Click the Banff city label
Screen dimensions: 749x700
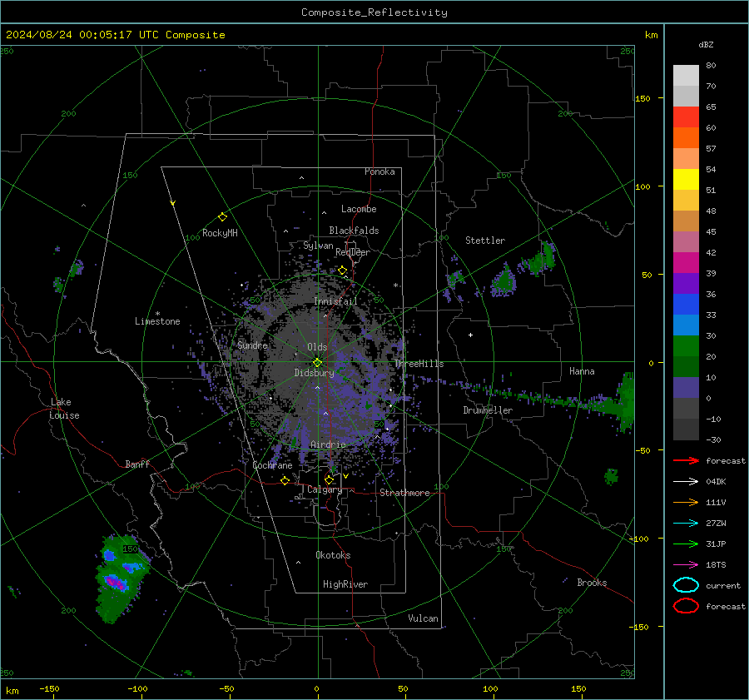(x=137, y=464)
